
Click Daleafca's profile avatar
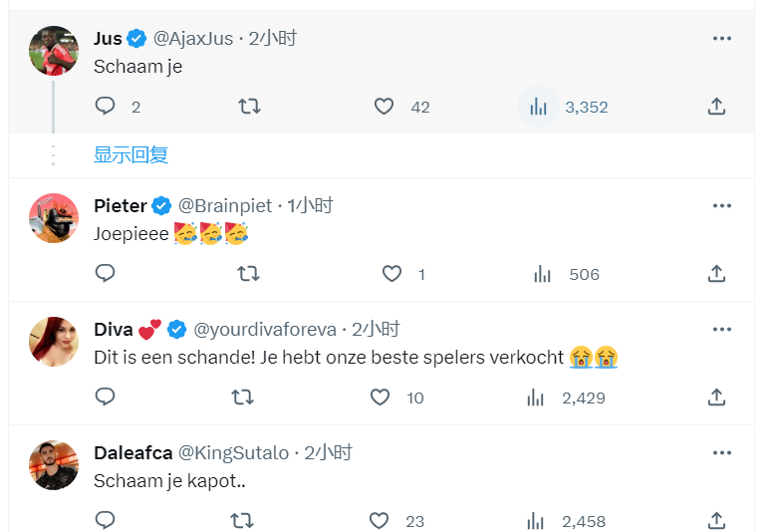pyautogui.click(x=54, y=465)
